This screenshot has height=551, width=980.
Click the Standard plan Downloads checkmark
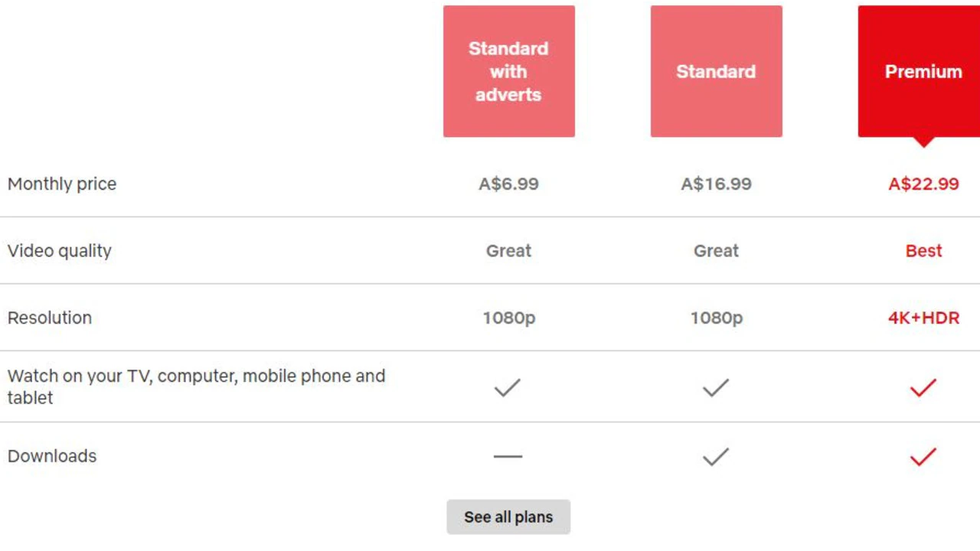click(x=716, y=456)
